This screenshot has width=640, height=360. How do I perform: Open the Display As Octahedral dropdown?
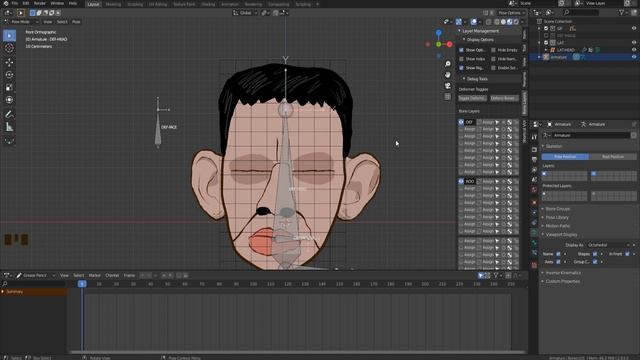609,245
